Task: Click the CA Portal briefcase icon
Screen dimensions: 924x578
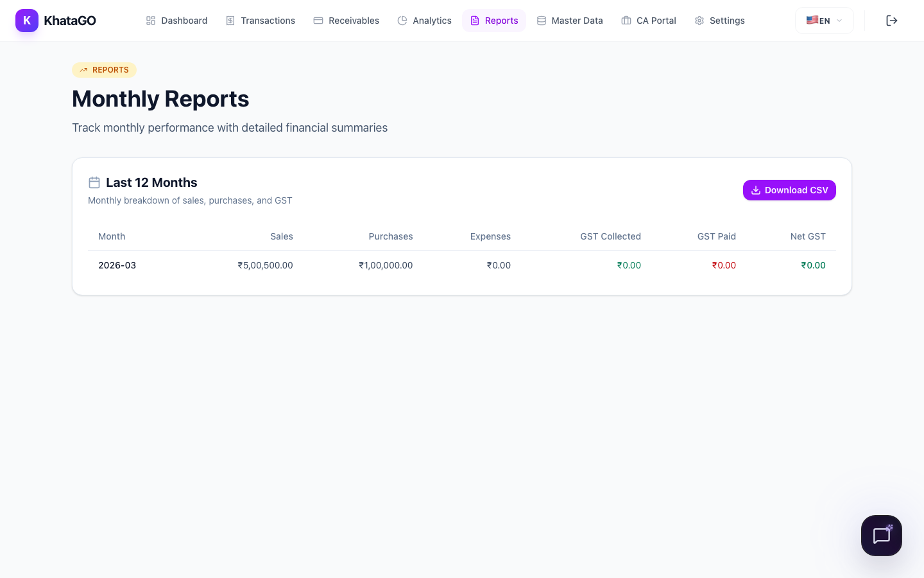Action: pyautogui.click(x=626, y=21)
